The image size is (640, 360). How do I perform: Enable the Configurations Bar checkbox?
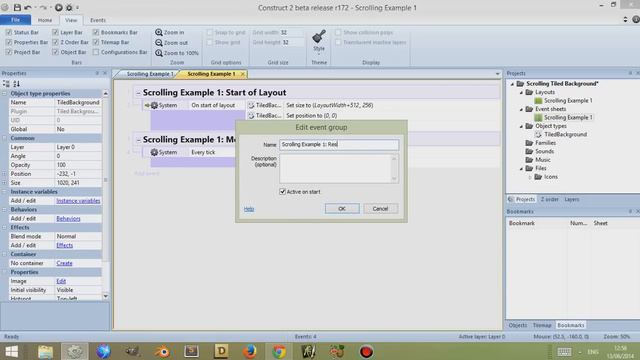pos(96,52)
